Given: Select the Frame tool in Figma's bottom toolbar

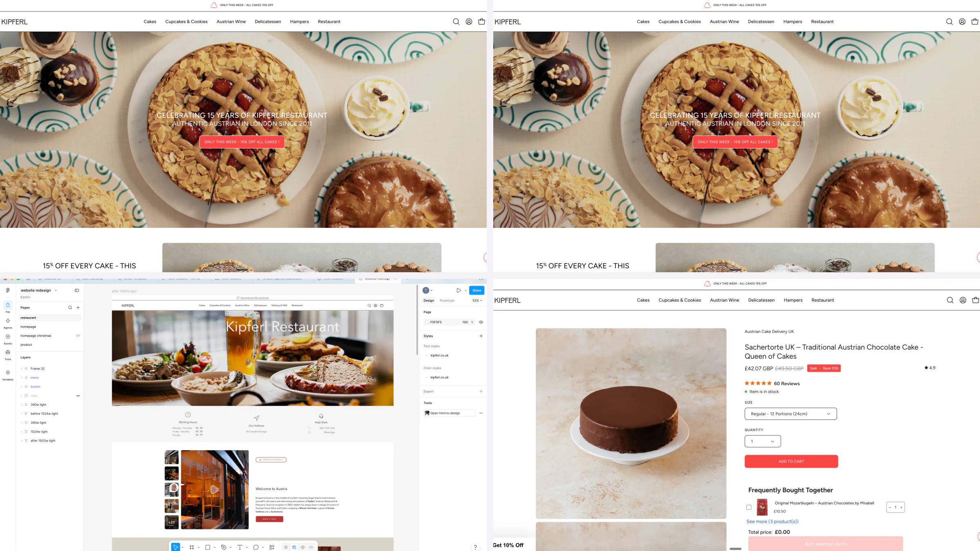Looking at the screenshot, I should 192,547.
